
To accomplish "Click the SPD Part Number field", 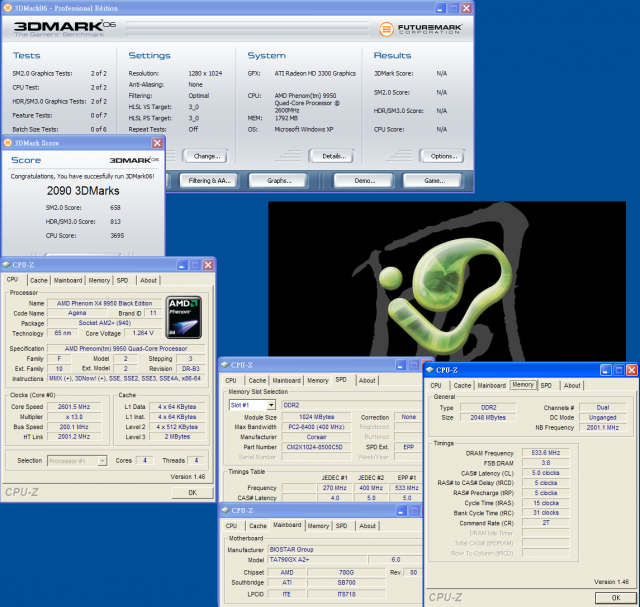I will tap(316, 447).
